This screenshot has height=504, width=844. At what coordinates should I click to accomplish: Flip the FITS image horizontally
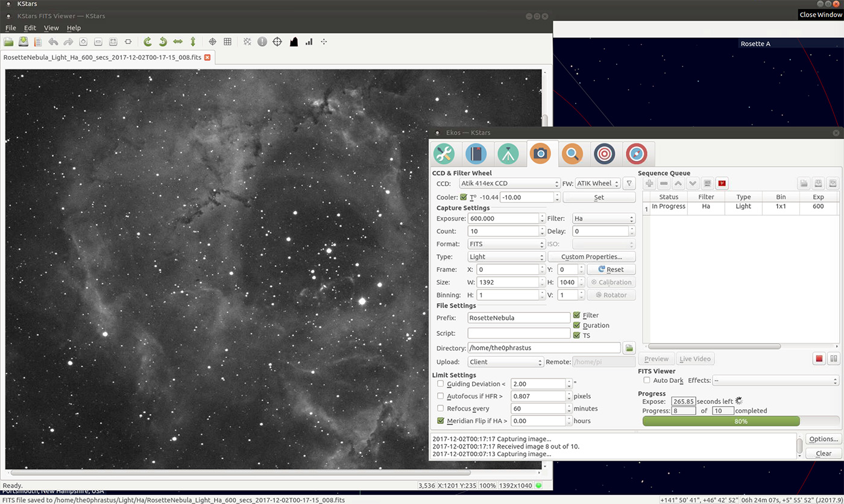click(178, 42)
